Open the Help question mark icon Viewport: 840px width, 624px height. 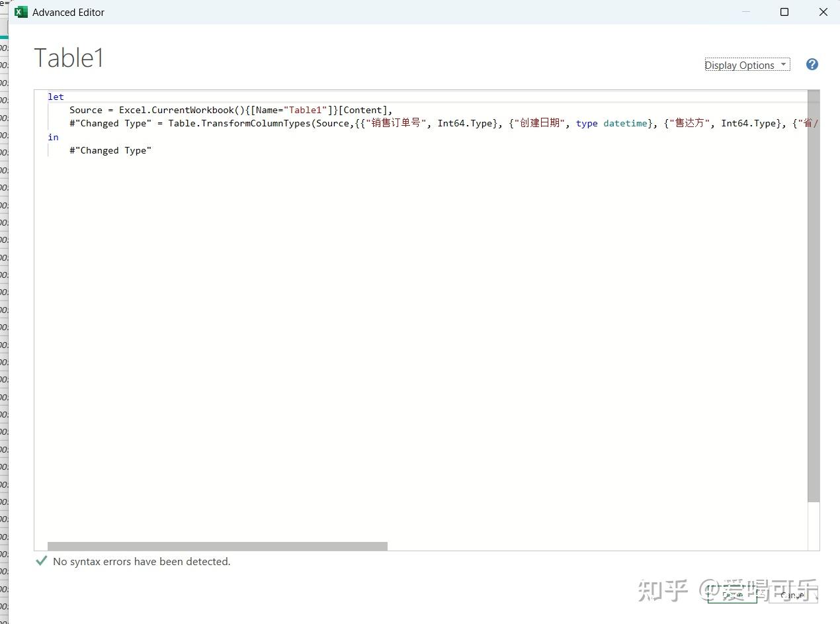coord(812,64)
